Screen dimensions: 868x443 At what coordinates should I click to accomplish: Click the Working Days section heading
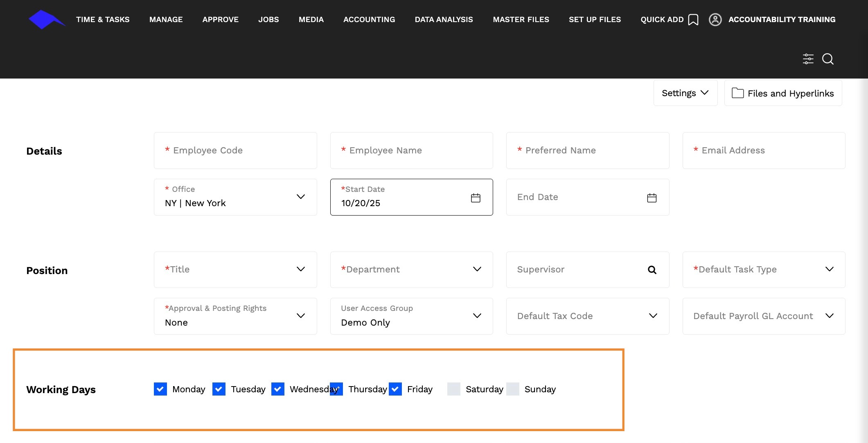61,389
